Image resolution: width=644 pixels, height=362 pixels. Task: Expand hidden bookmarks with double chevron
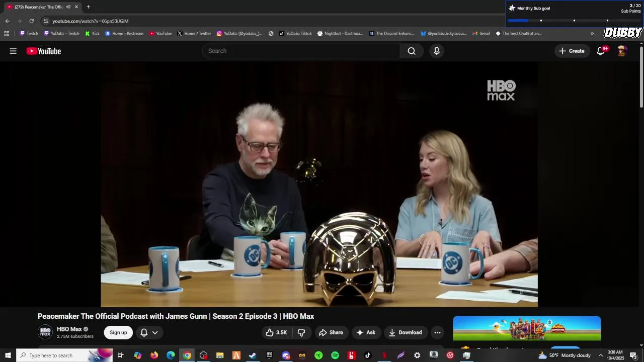click(x=592, y=34)
